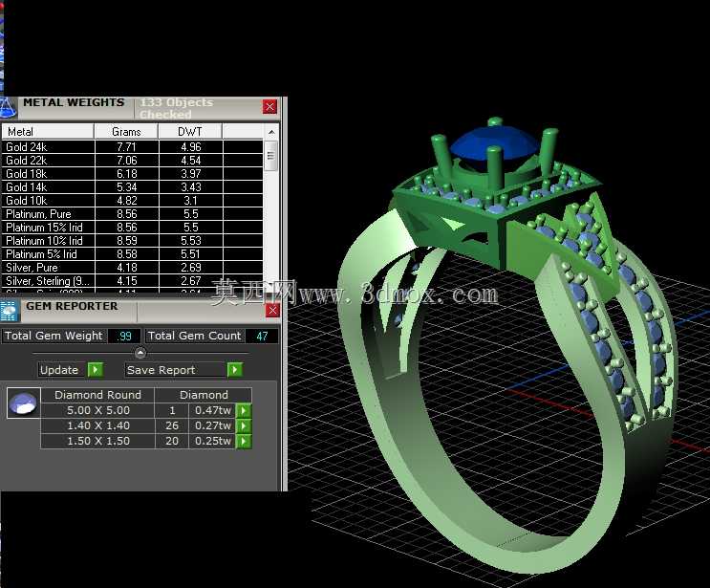Click the 5.00 X 5.00 size cell
710x588 pixels.
98,410
